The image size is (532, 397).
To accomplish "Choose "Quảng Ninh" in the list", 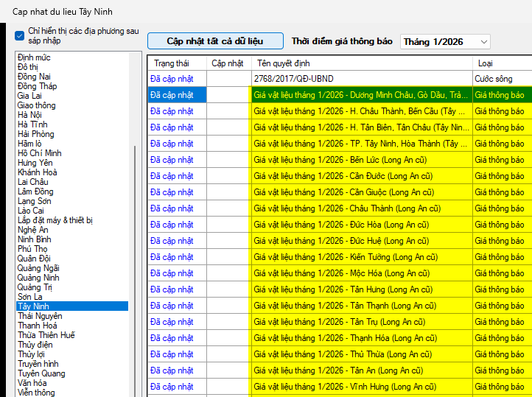I will tap(38, 278).
